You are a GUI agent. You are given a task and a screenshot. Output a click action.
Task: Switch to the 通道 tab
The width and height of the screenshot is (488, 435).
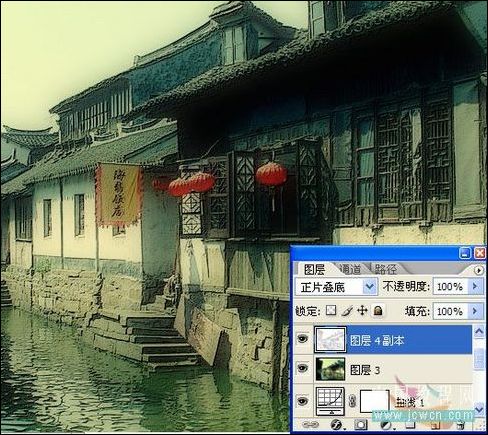(x=351, y=269)
